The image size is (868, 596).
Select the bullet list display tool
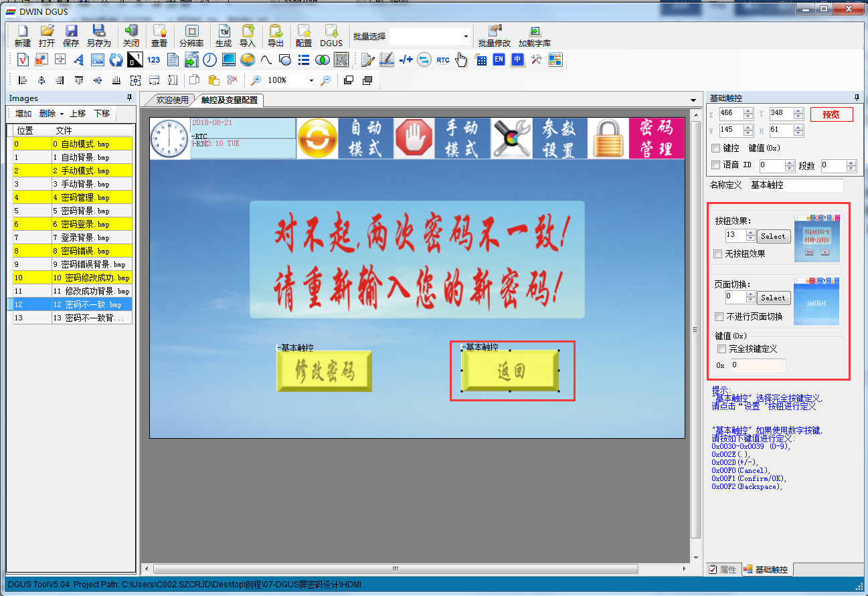pyautogui.click(x=304, y=60)
